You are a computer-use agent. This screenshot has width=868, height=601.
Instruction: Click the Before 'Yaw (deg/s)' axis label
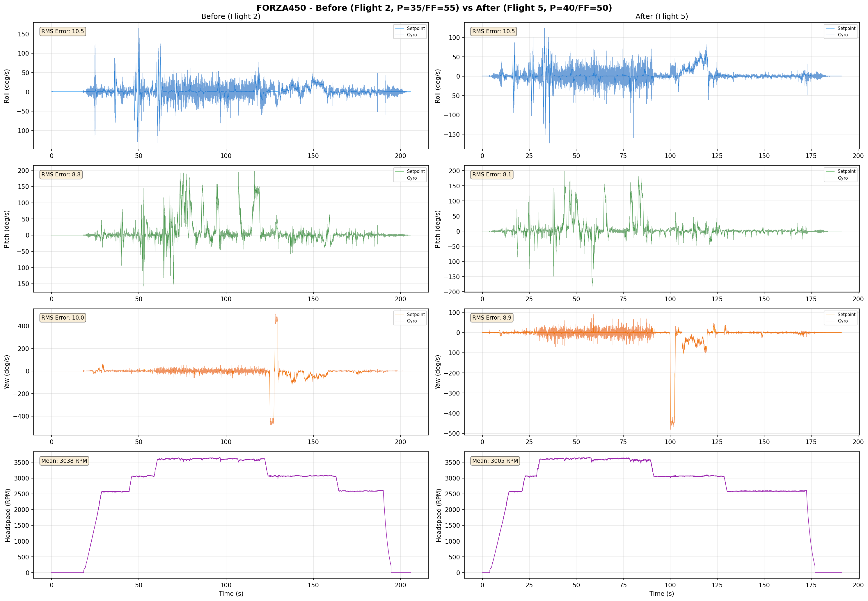6,372
